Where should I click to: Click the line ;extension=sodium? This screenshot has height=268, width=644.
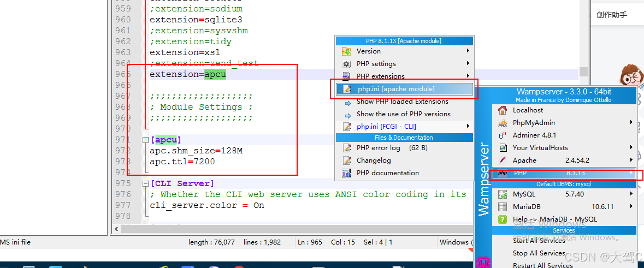tap(196, 9)
